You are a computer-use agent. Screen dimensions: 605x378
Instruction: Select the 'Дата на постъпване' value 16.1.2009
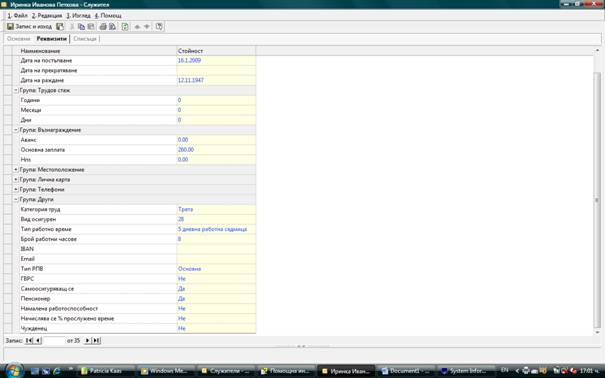tap(216, 61)
